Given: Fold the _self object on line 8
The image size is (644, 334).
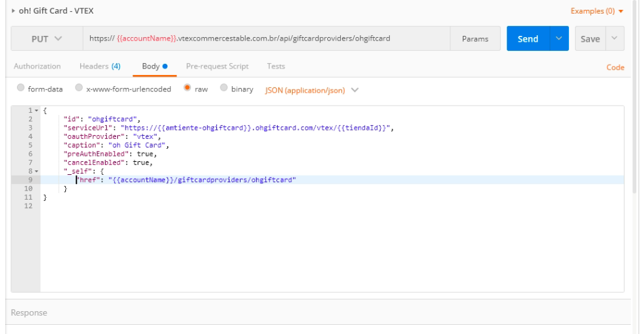Looking at the screenshot, I should coord(37,172).
